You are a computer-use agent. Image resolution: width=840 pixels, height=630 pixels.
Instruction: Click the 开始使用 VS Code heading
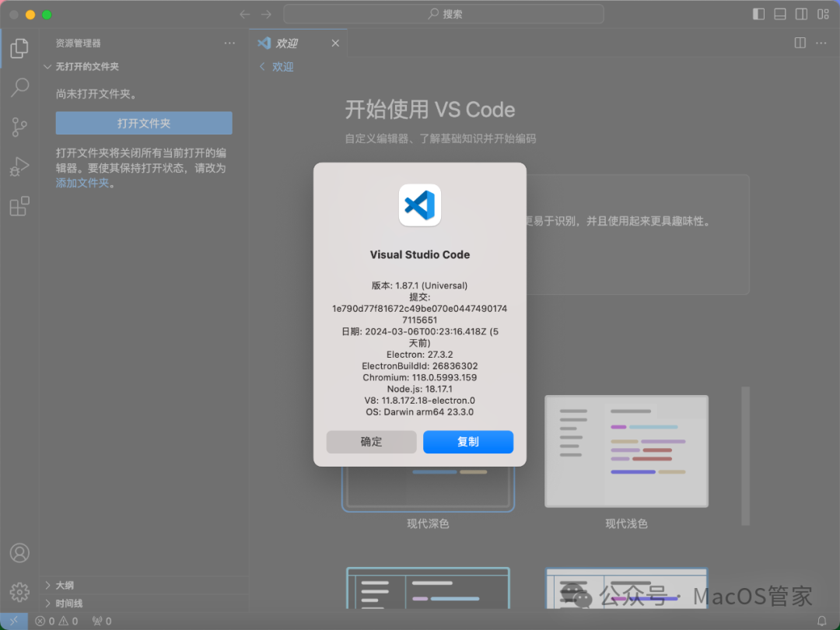click(429, 110)
